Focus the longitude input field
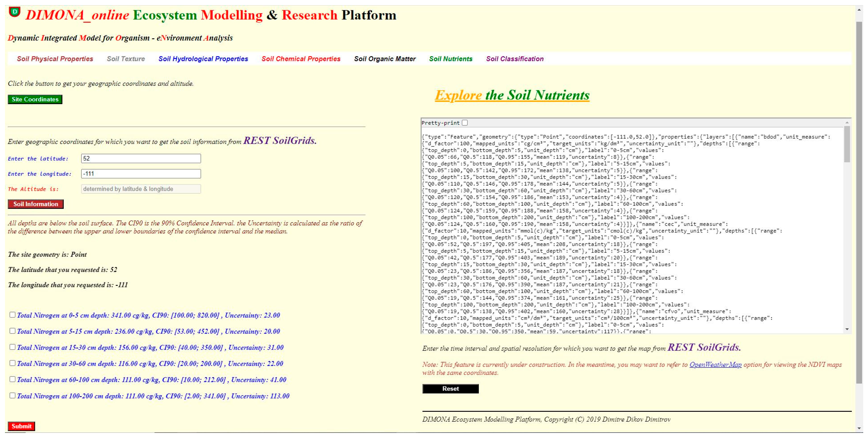The width and height of the screenshot is (868, 440). (141, 174)
